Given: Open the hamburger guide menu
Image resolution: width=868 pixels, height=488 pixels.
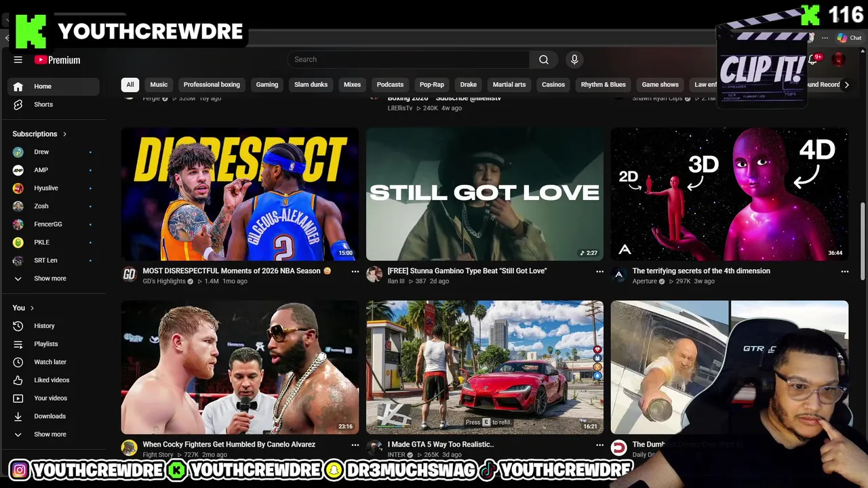Looking at the screenshot, I should click(18, 60).
